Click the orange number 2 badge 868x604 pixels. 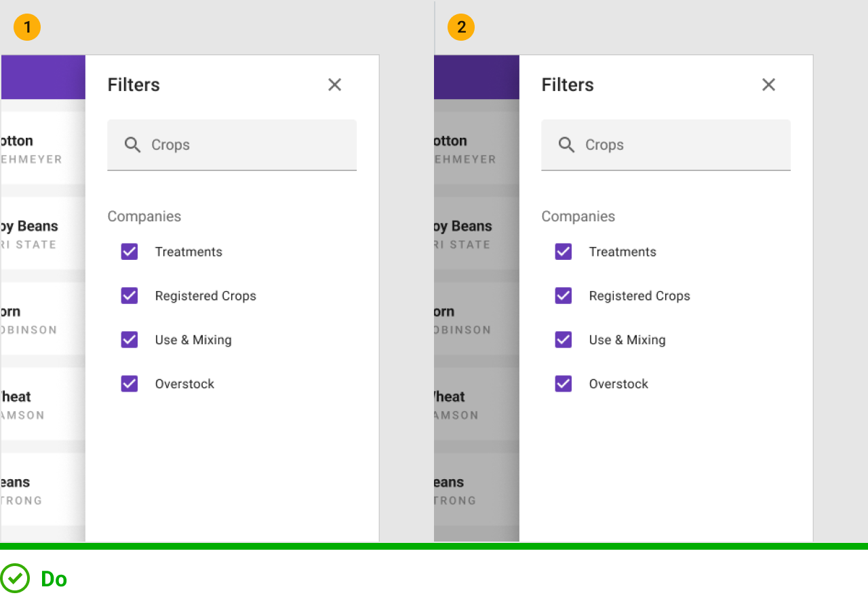pos(461,28)
